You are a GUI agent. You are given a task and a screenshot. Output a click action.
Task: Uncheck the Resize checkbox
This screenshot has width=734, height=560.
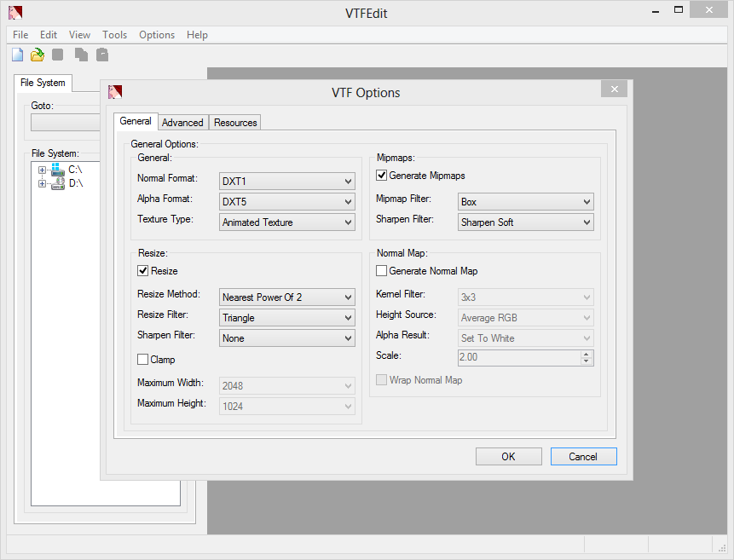point(142,271)
